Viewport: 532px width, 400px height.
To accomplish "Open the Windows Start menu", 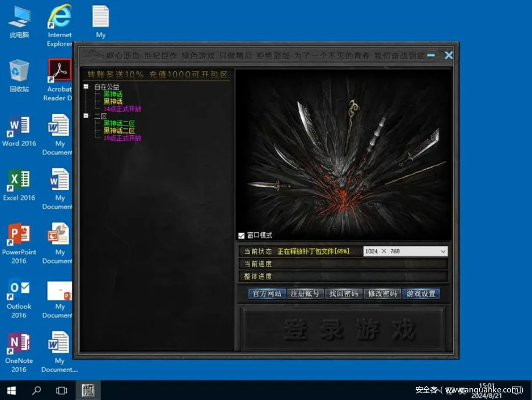I will click(x=11, y=390).
